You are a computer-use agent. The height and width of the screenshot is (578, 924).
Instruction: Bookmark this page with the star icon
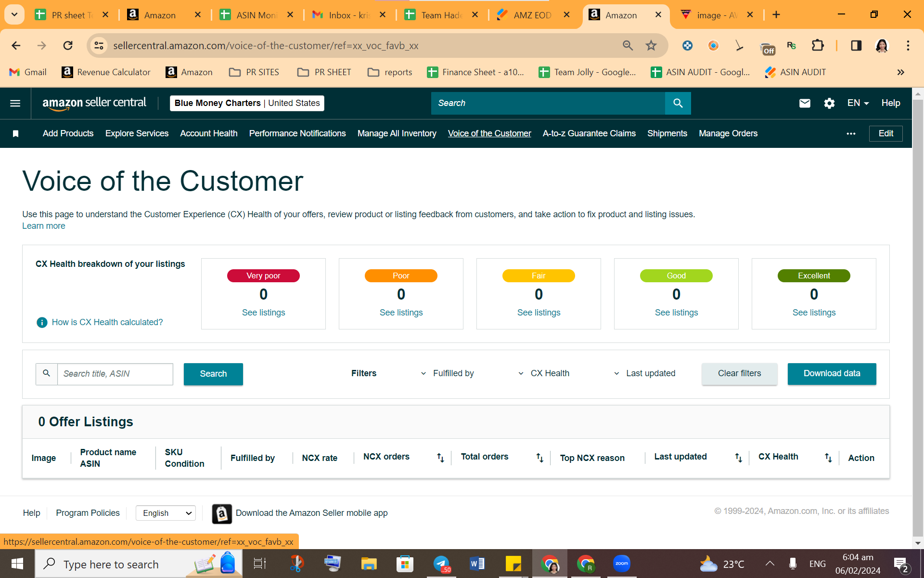651,45
